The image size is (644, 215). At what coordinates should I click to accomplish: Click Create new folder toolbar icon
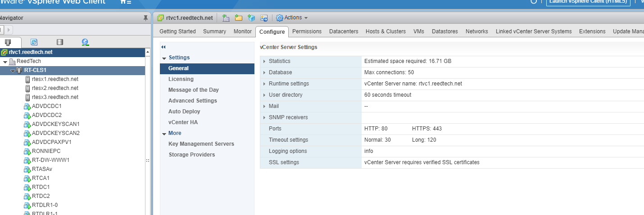(239, 18)
